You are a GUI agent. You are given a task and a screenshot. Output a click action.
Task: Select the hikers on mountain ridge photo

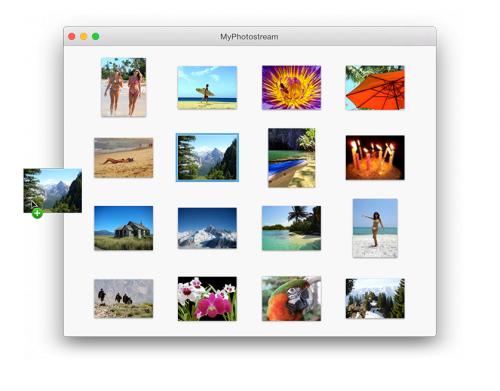pos(124,299)
